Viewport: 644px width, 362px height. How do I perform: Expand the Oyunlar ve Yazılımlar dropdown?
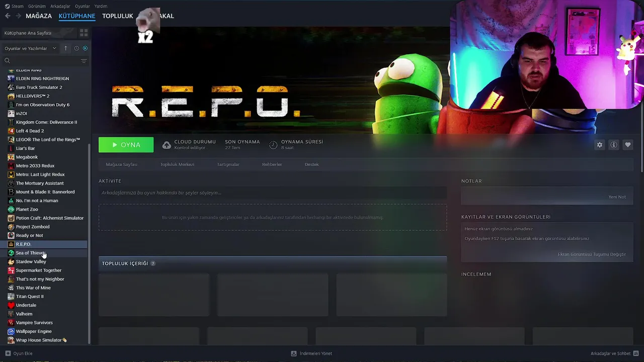click(x=30, y=48)
